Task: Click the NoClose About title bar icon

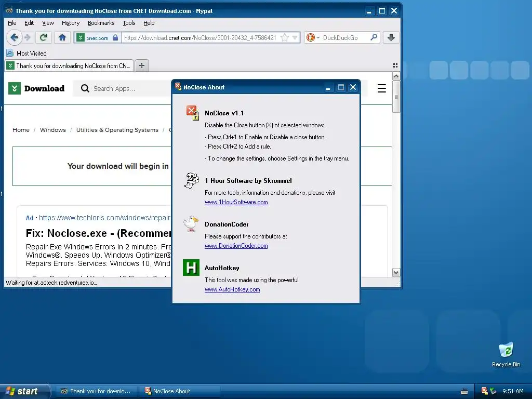Action: (178, 87)
